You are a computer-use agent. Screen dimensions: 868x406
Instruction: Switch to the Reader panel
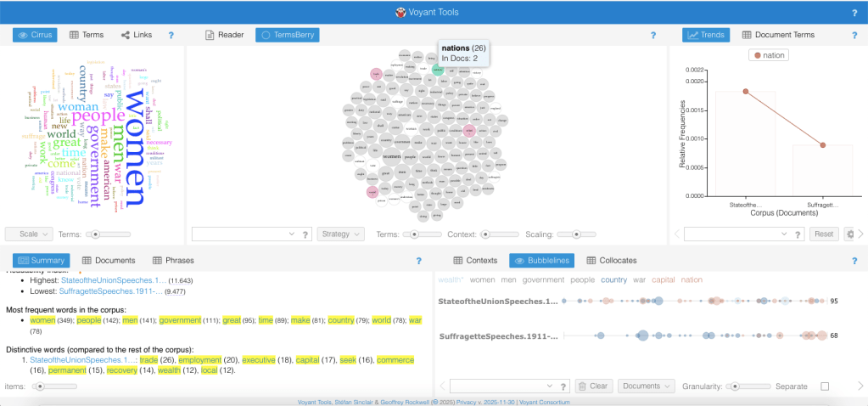[225, 35]
